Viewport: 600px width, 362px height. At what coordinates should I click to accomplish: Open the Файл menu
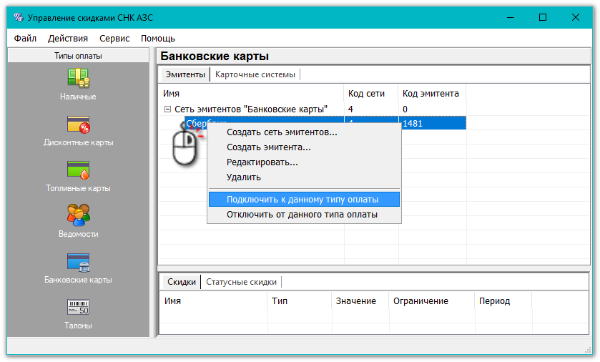click(x=25, y=38)
